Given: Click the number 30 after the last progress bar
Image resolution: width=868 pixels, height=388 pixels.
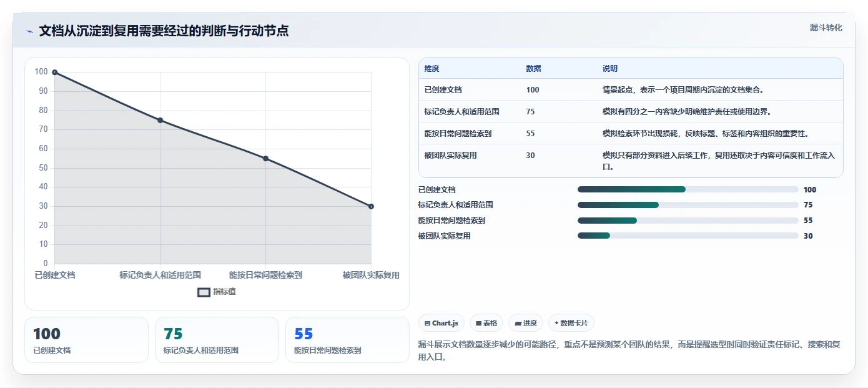Looking at the screenshot, I should click(x=808, y=236).
